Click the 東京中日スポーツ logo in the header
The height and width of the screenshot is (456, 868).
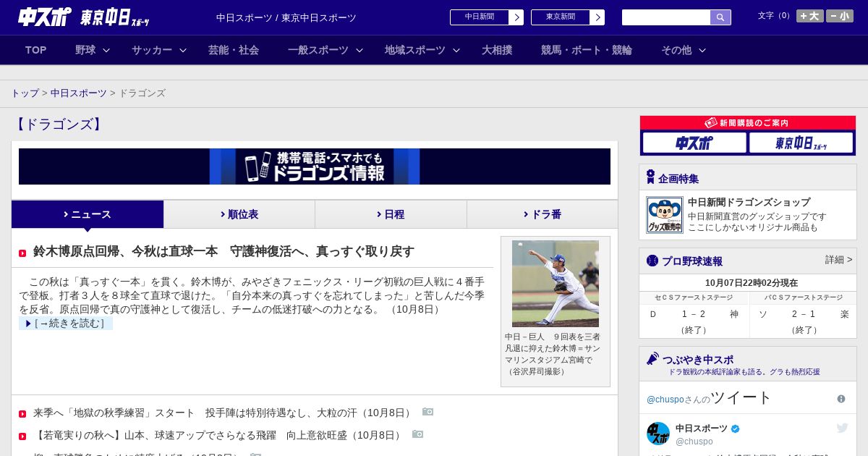tap(115, 17)
